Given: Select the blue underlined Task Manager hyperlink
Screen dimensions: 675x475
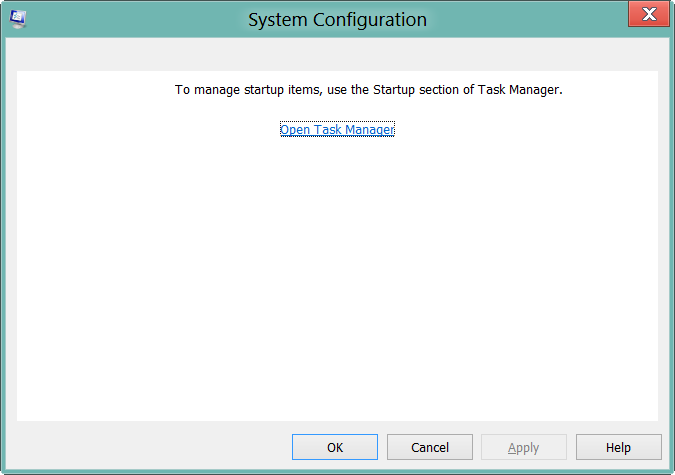Looking at the screenshot, I should pos(337,130).
